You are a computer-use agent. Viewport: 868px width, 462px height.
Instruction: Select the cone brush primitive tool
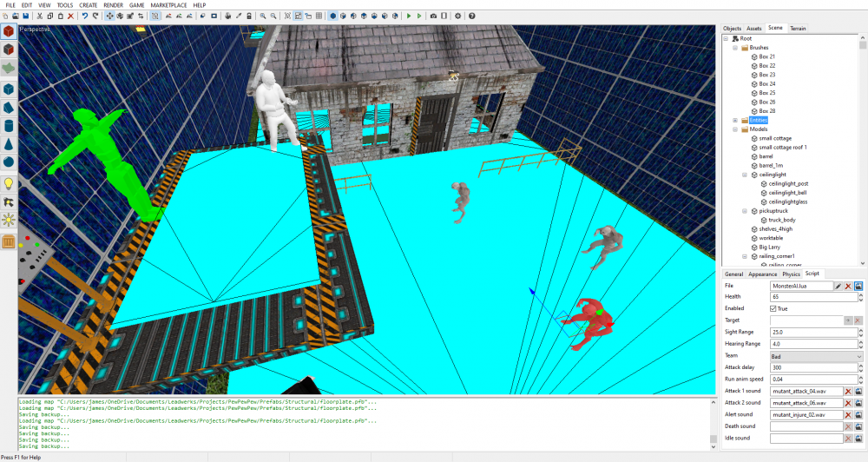pyautogui.click(x=9, y=144)
